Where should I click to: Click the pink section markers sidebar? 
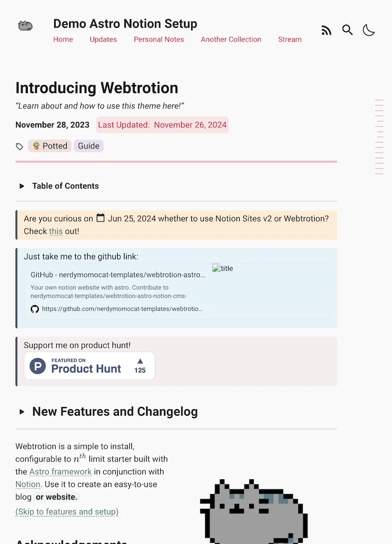pos(379,137)
